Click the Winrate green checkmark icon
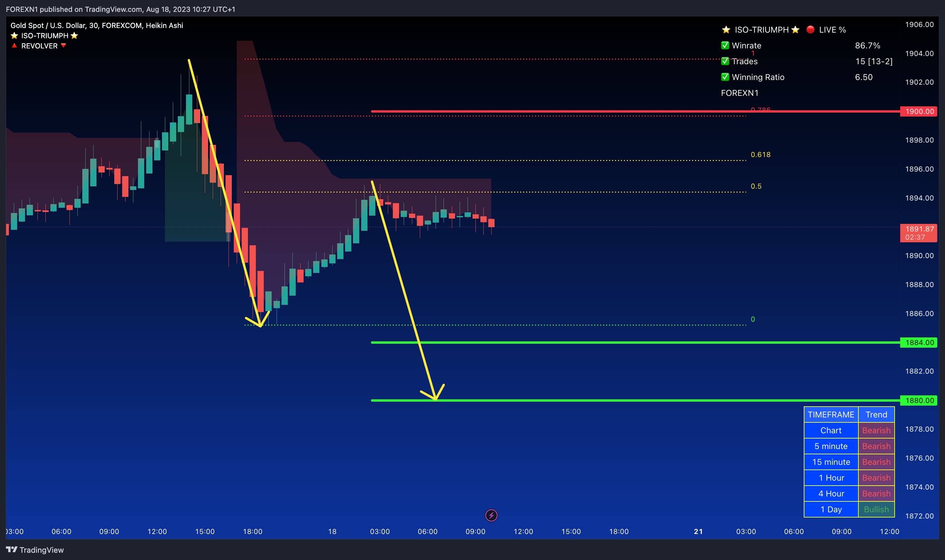Screen dimensions: 945x560 point(725,45)
